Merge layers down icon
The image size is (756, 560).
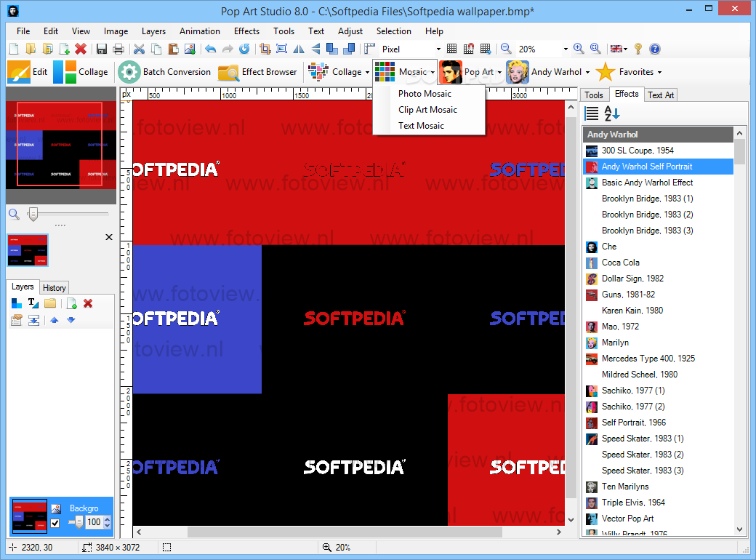pyautogui.click(x=33, y=320)
